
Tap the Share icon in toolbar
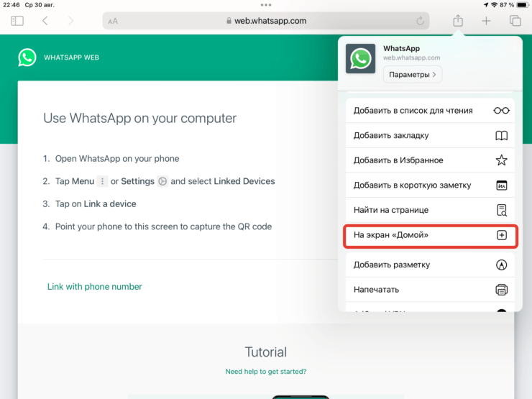(x=458, y=21)
